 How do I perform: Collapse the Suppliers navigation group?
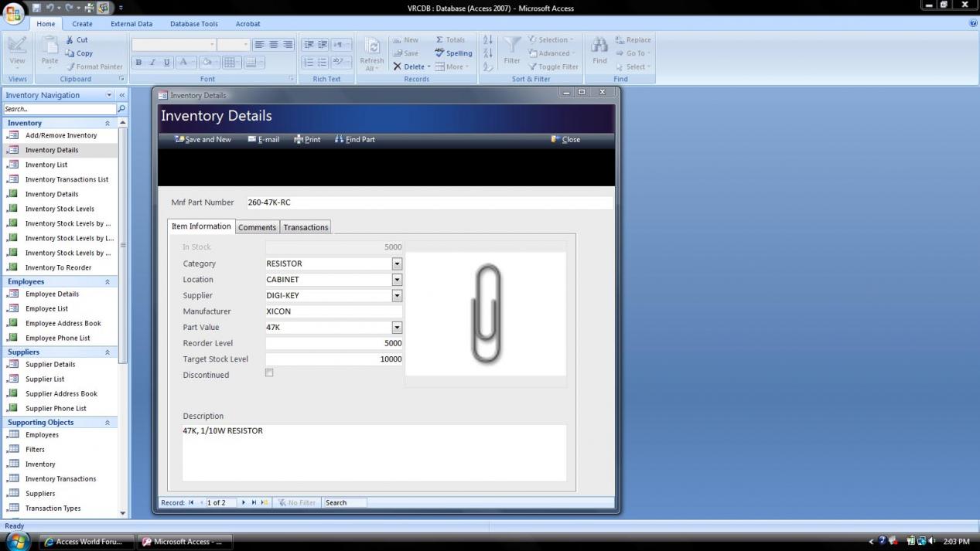(108, 352)
